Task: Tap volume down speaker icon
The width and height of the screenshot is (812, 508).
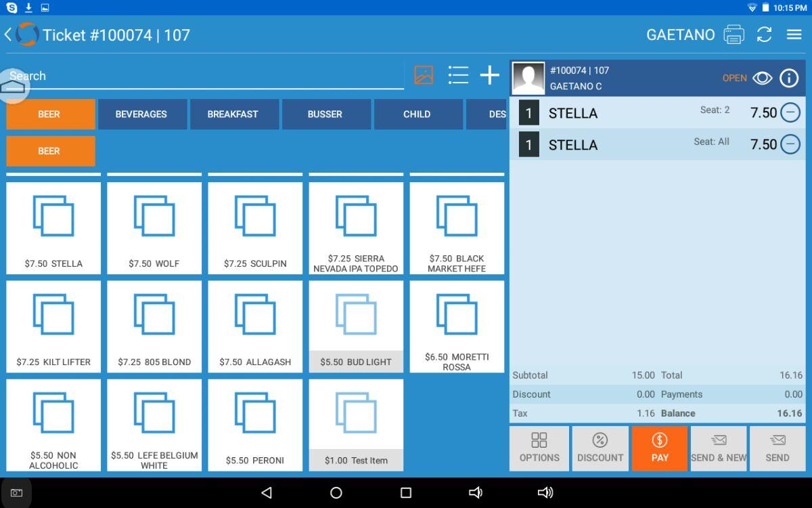Action: 476,492
